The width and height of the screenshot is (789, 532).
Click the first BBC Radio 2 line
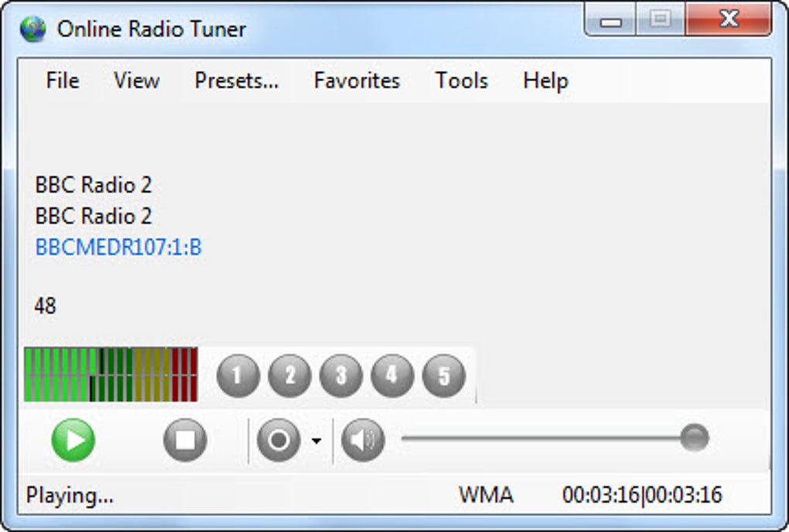(93, 185)
